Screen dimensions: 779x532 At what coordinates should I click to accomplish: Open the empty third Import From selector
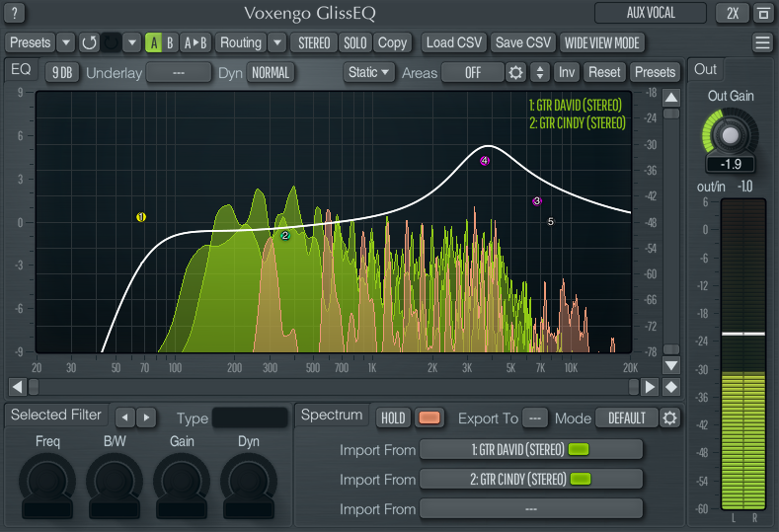(531, 509)
